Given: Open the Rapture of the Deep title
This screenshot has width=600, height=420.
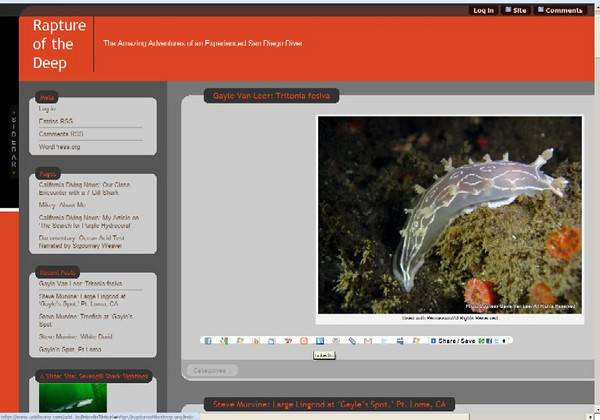Looking at the screenshot, I should [59, 43].
